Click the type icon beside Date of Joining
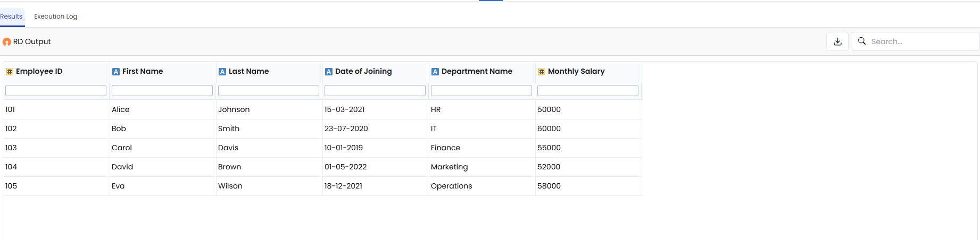 (329, 72)
